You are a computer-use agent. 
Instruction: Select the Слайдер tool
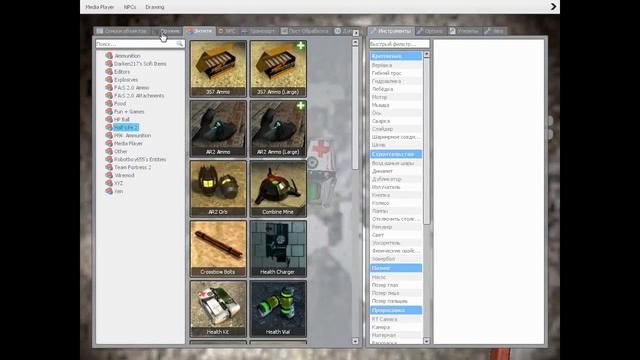[x=396, y=129]
